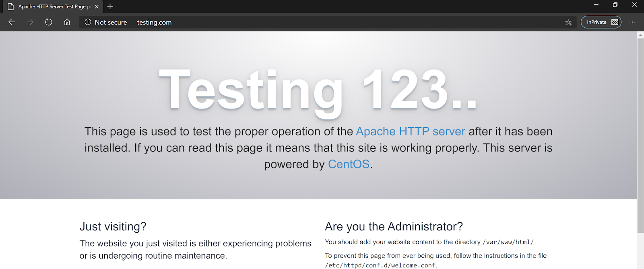Click the forward navigation arrow

point(30,22)
